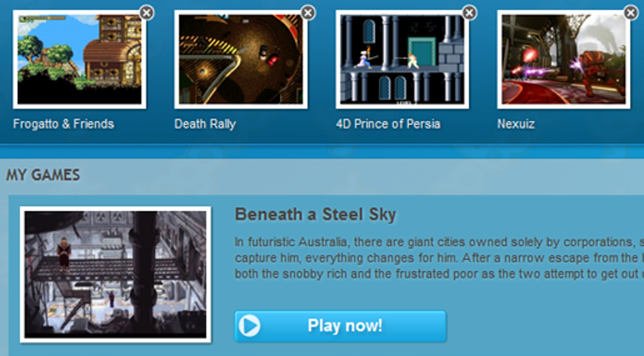Viewport: 644px width, 356px height.
Task: Click the Death Rally title link
Action: click(205, 124)
